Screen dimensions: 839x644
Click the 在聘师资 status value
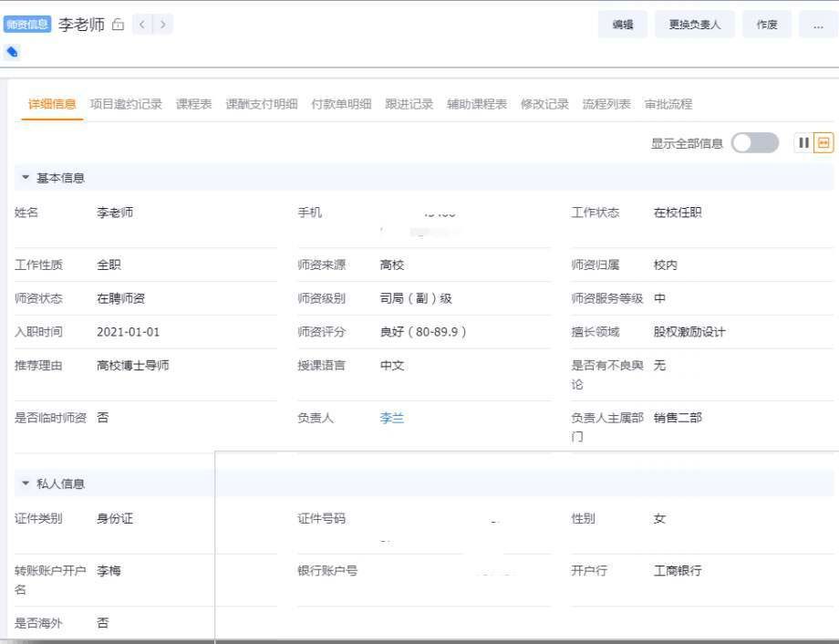click(x=121, y=298)
